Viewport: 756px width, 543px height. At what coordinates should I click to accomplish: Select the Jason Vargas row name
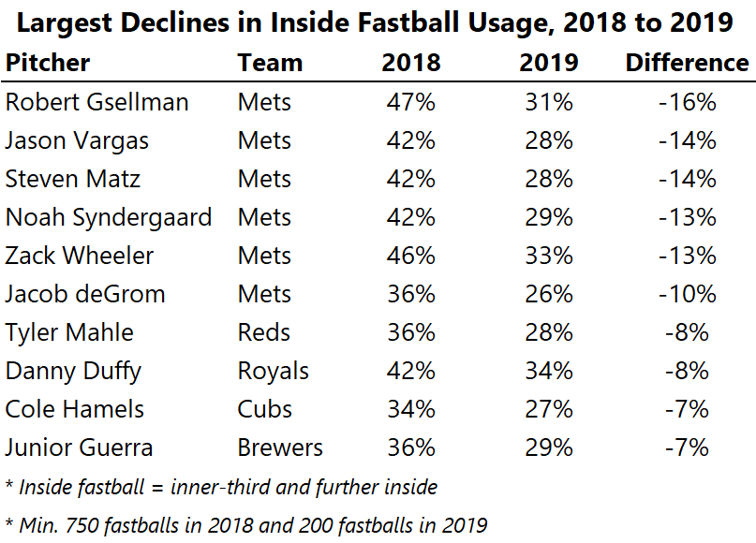(78, 140)
